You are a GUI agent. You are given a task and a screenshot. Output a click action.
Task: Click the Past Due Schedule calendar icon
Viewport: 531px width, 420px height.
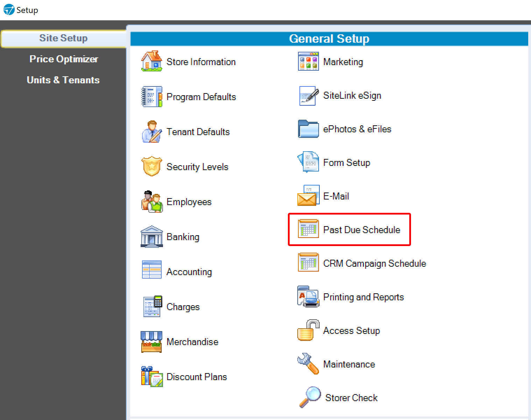tap(308, 229)
